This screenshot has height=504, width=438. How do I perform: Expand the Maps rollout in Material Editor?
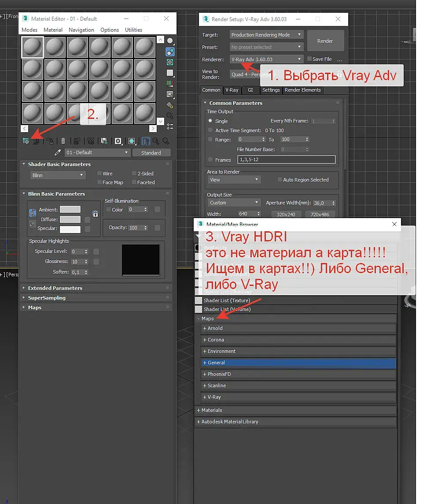pyautogui.click(x=96, y=307)
